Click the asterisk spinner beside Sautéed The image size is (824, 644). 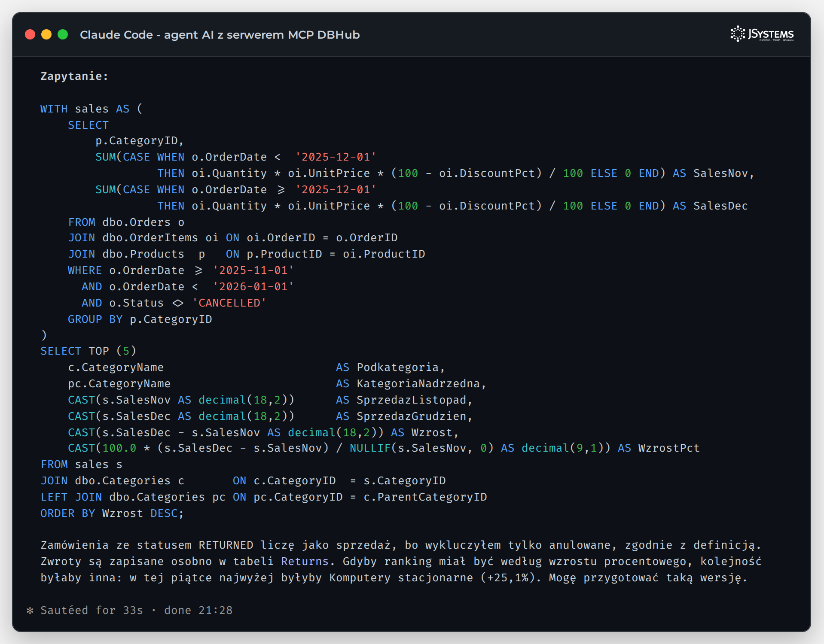[x=30, y=610]
